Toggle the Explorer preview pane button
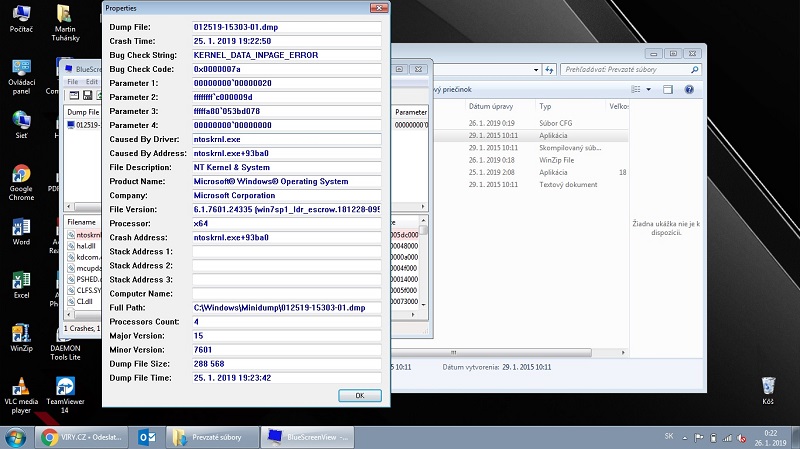Screen dimensions: 800x449 (x=666, y=90)
